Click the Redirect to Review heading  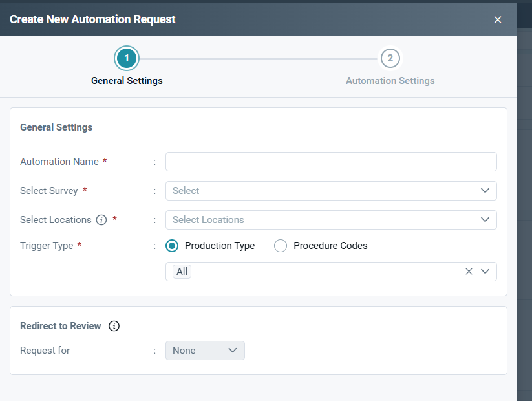(x=61, y=326)
